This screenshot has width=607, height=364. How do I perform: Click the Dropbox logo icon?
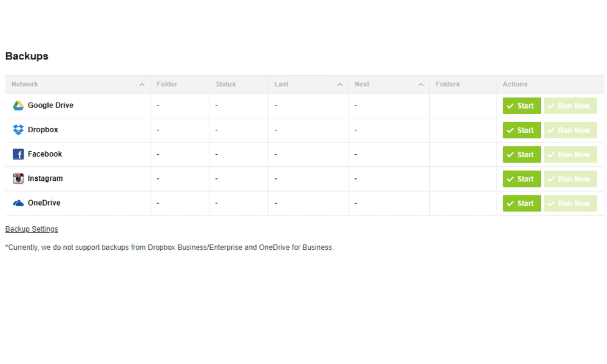18,130
